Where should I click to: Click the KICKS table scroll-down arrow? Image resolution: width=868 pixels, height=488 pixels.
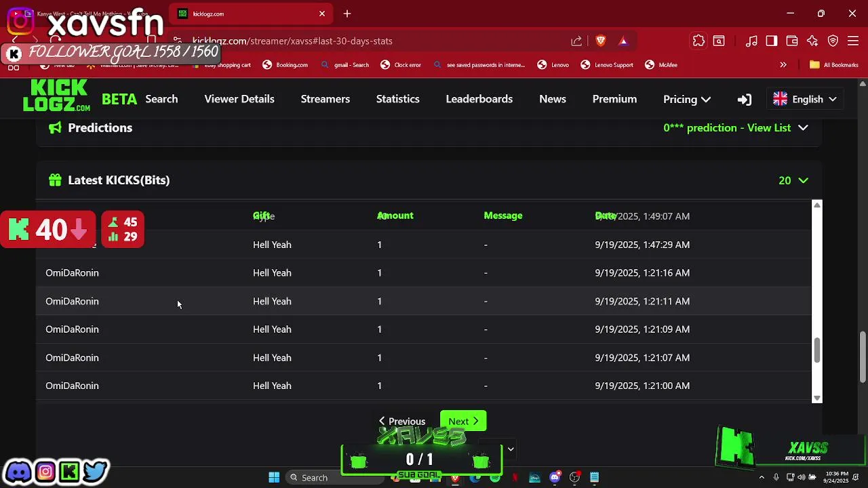(817, 399)
